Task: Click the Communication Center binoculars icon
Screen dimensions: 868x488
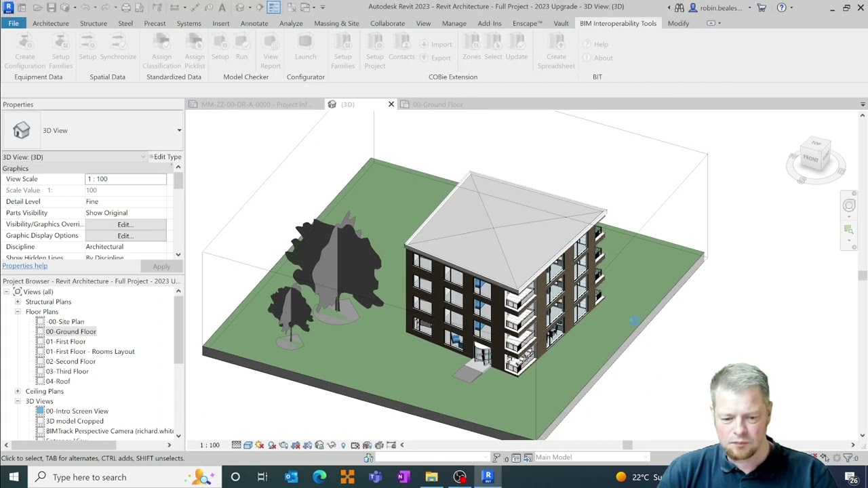Action: (679, 7)
